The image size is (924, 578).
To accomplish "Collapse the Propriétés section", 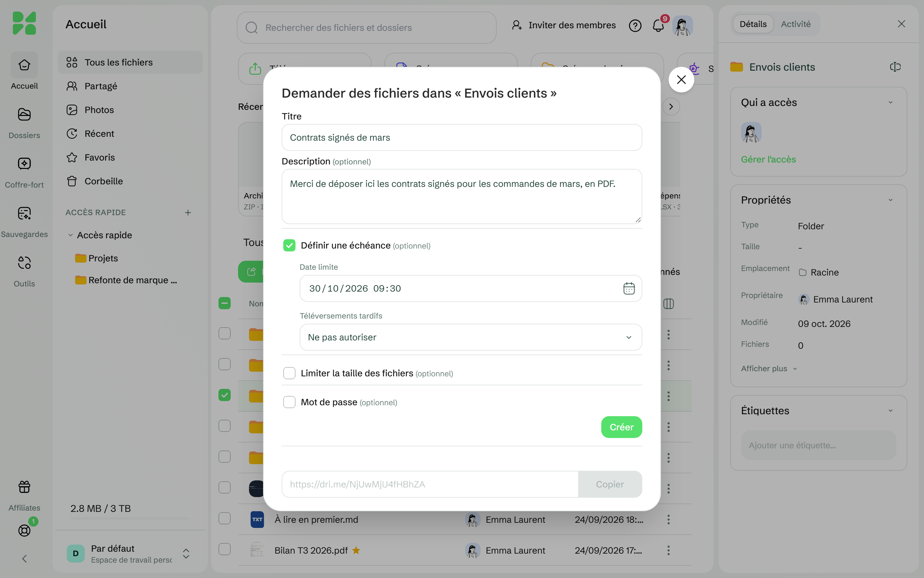I will coord(890,200).
